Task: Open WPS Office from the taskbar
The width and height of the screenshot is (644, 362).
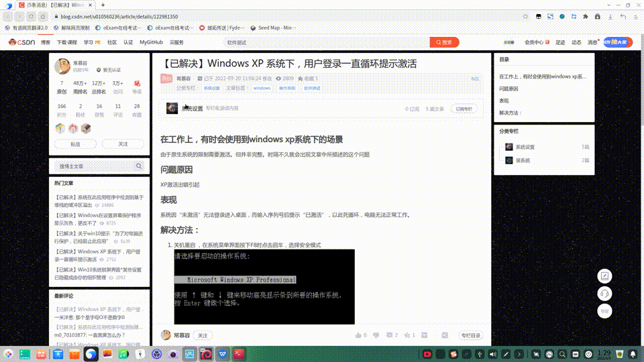Action: [x=223, y=354]
